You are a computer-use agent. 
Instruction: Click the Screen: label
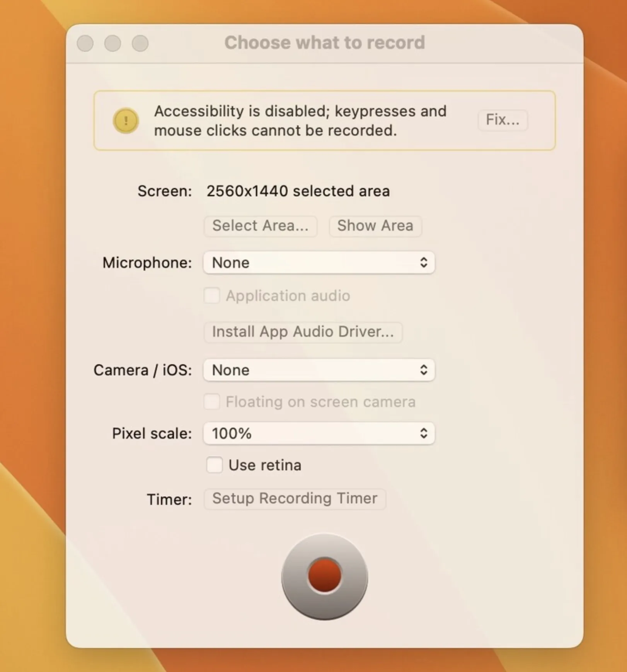[165, 191]
